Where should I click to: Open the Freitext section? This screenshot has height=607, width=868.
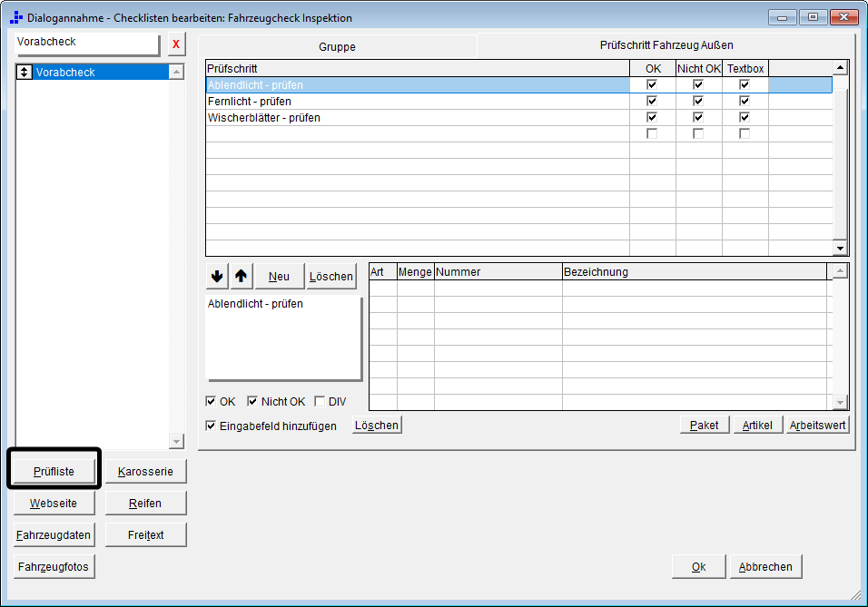[x=145, y=535]
